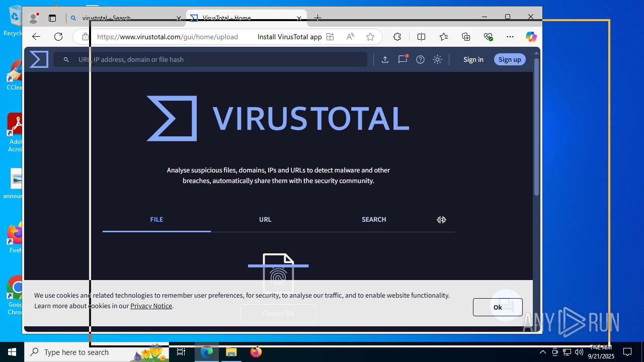Click the search field for URL, IP or hash
This screenshot has height=362, width=644.
[x=210, y=59]
